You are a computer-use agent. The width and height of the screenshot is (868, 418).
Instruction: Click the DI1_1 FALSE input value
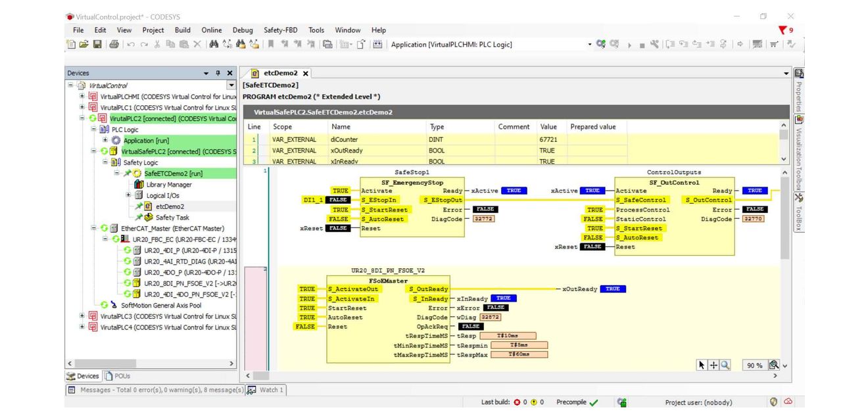(339, 200)
